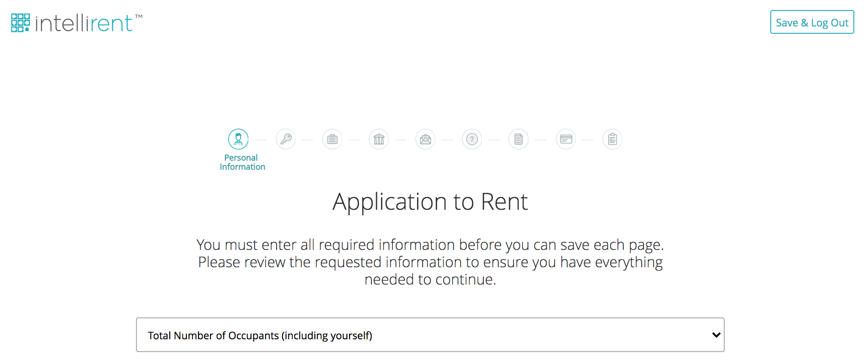868x363 pixels.
Task: Click the Personal Information step label
Action: point(242,162)
